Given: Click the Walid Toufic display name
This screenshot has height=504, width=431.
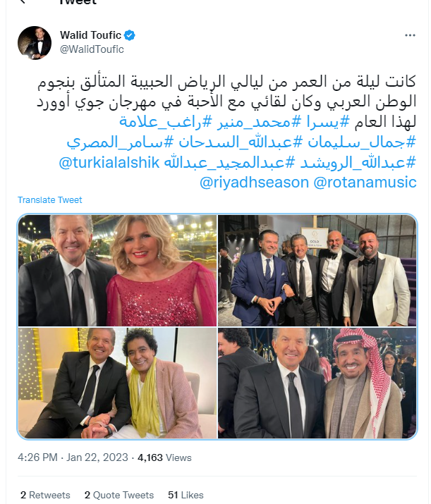Looking at the screenshot, I should tap(91, 35).
